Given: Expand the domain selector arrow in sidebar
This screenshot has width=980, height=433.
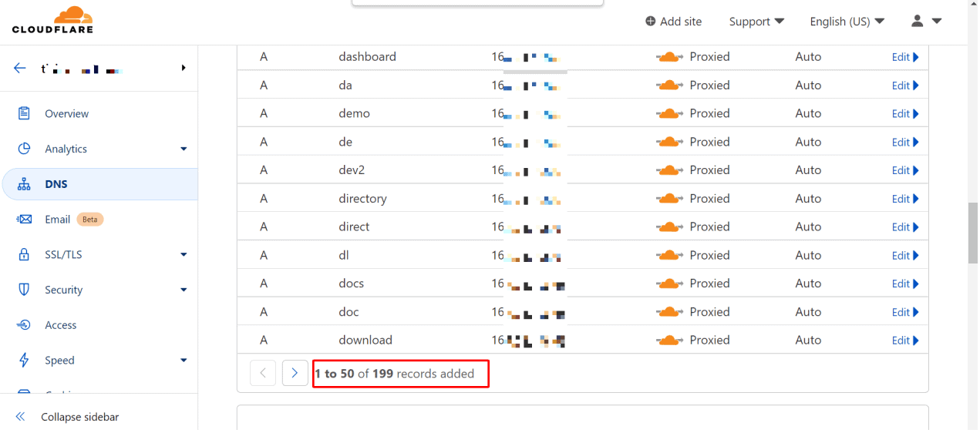Looking at the screenshot, I should coord(184,68).
